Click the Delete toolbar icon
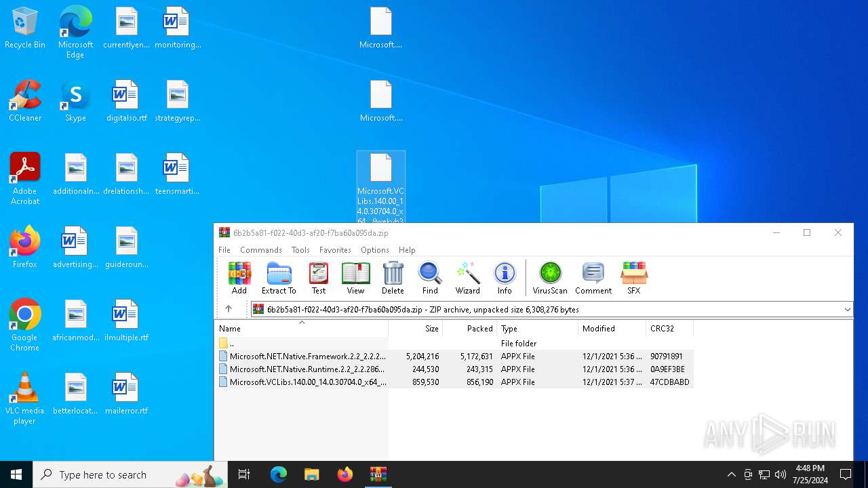Viewport: 868px width, 488px height. point(393,278)
